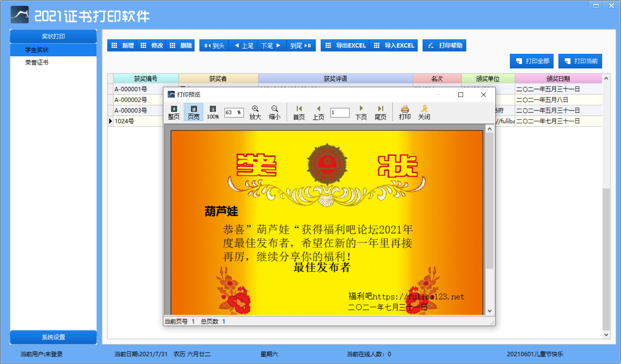Click 导入EXCEL import button
The image size is (621, 364).
click(x=394, y=45)
